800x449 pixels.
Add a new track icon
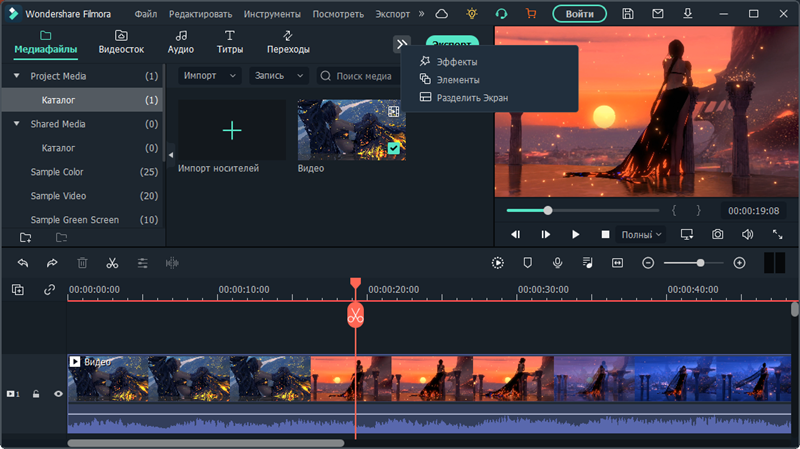tap(18, 290)
